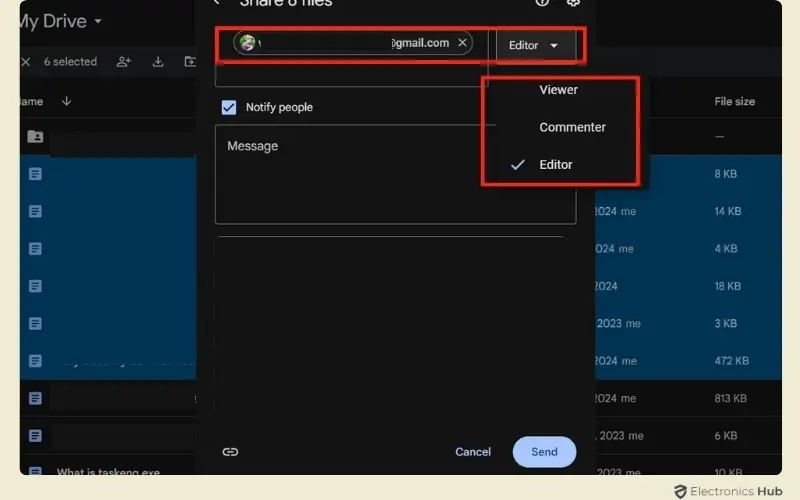Click the Send button
Screen dimensions: 800x500
[x=544, y=452]
